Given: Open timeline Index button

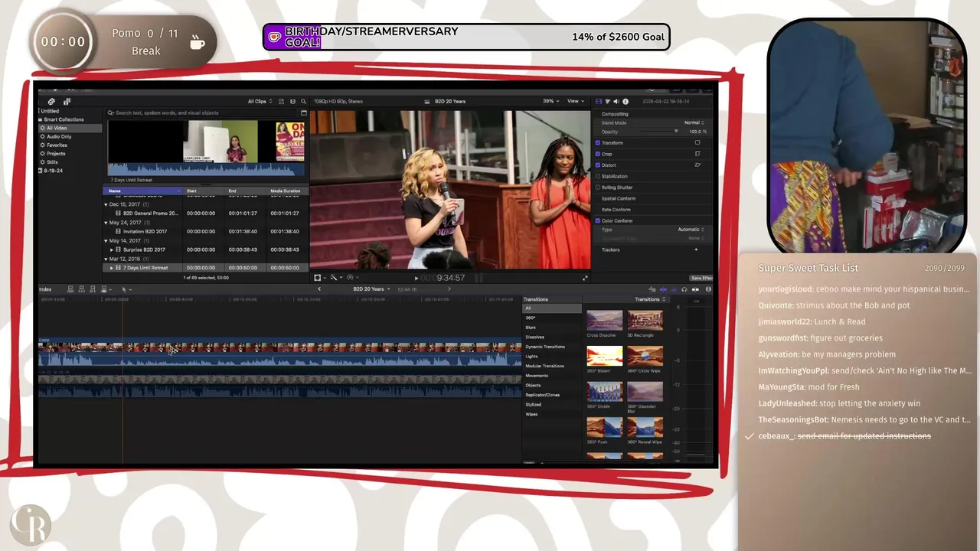Looking at the screenshot, I should [45, 289].
